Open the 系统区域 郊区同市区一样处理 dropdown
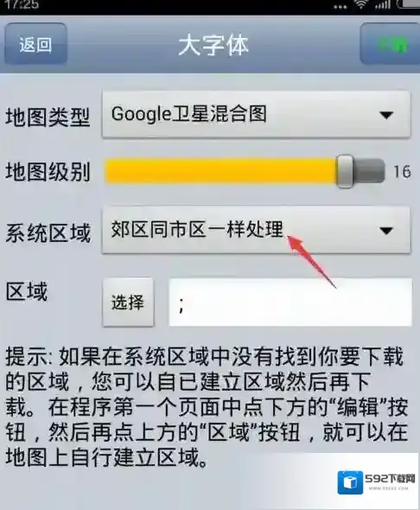 tap(256, 230)
